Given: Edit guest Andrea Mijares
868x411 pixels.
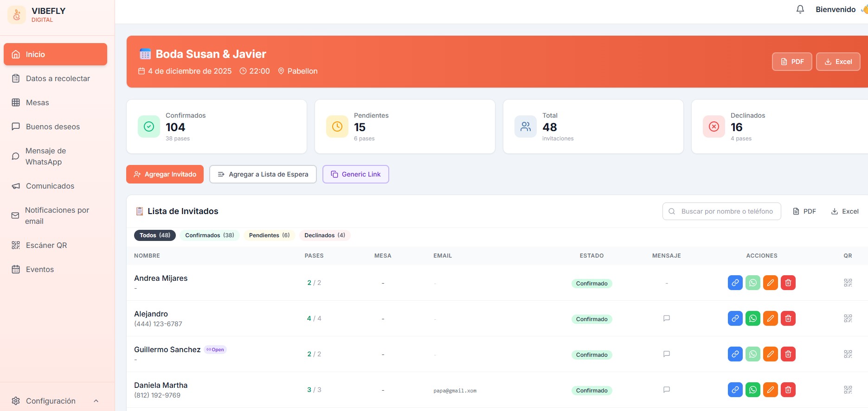Looking at the screenshot, I should (x=771, y=283).
